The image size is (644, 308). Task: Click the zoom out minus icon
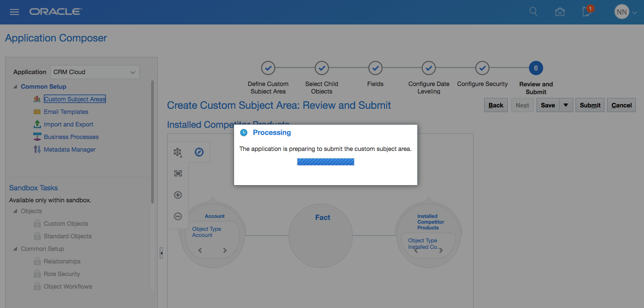click(x=178, y=216)
